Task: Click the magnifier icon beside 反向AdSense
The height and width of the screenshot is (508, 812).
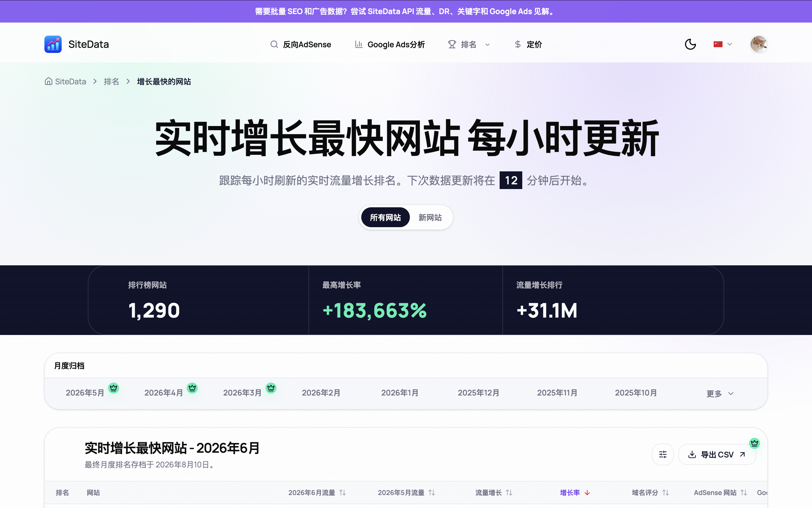Action: point(274,44)
